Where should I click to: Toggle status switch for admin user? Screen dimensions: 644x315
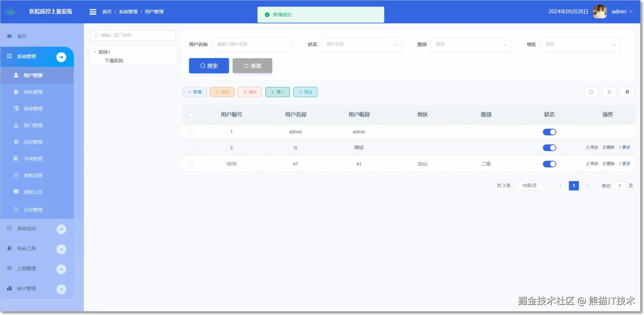coord(549,132)
